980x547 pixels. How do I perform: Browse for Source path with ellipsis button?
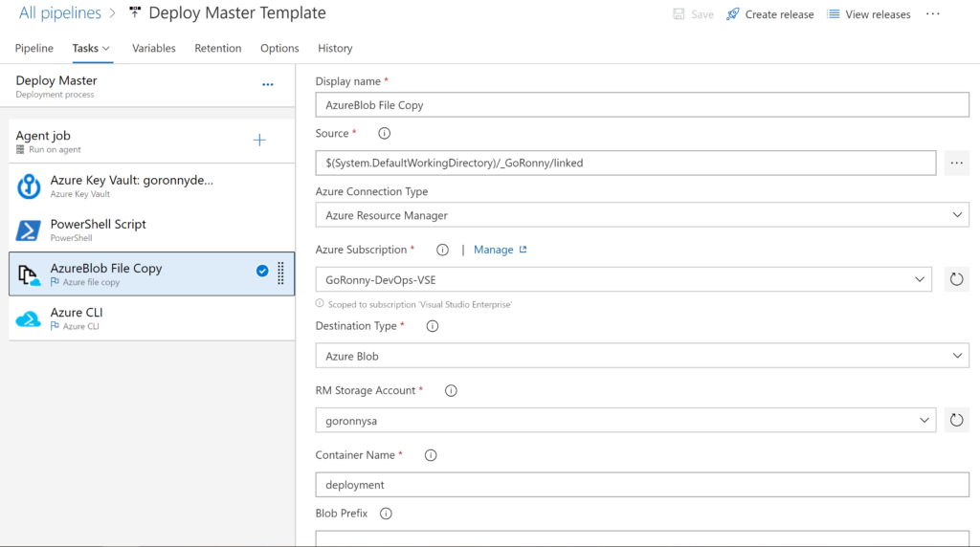[957, 163]
